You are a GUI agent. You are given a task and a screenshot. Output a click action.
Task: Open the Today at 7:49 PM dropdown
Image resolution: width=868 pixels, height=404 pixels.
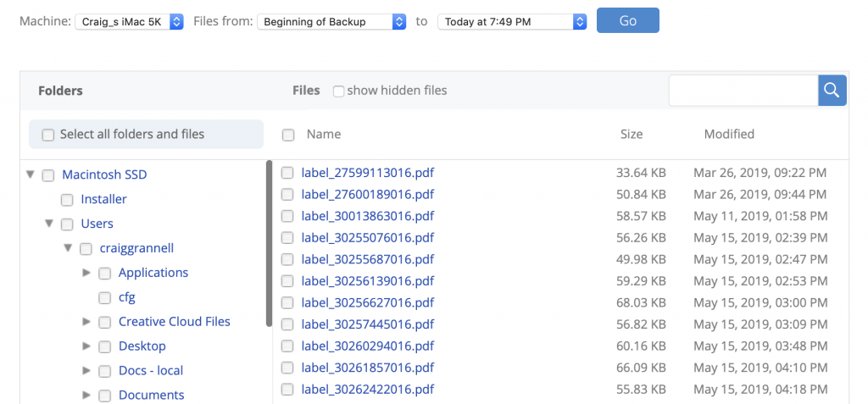click(512, 21)
